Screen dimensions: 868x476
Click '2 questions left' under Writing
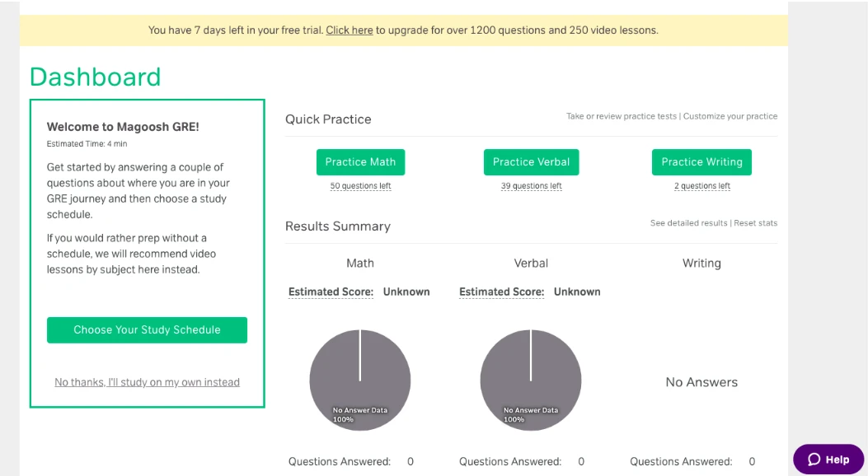tap(701, 186)
